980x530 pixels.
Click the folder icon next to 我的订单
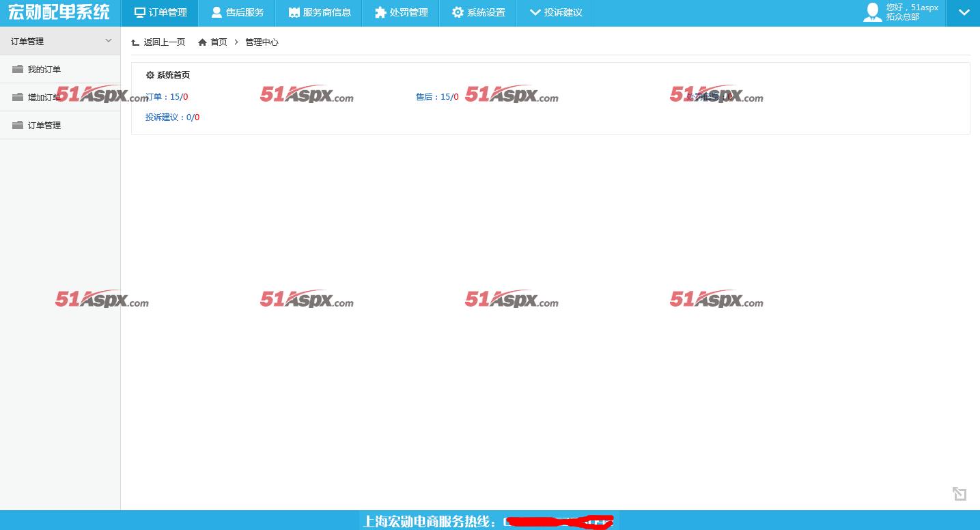tap(18, 69)
